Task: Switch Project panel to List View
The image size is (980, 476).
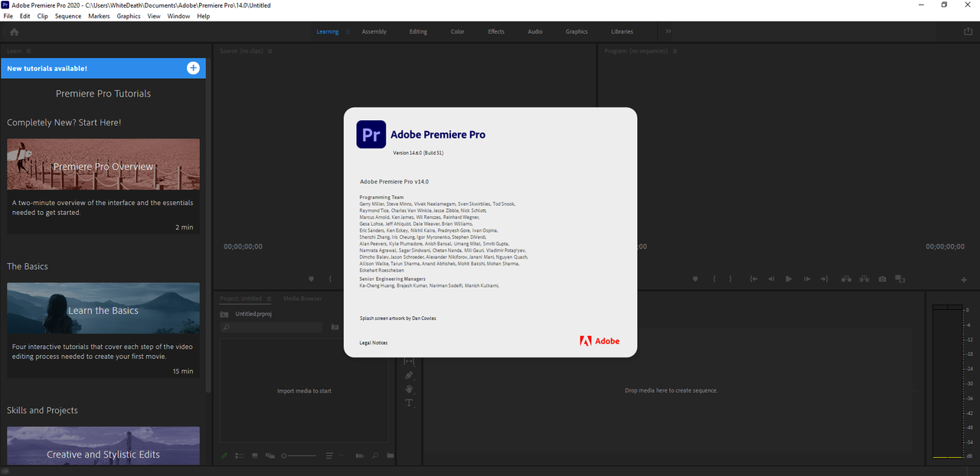Action: (x=240, y=455)
